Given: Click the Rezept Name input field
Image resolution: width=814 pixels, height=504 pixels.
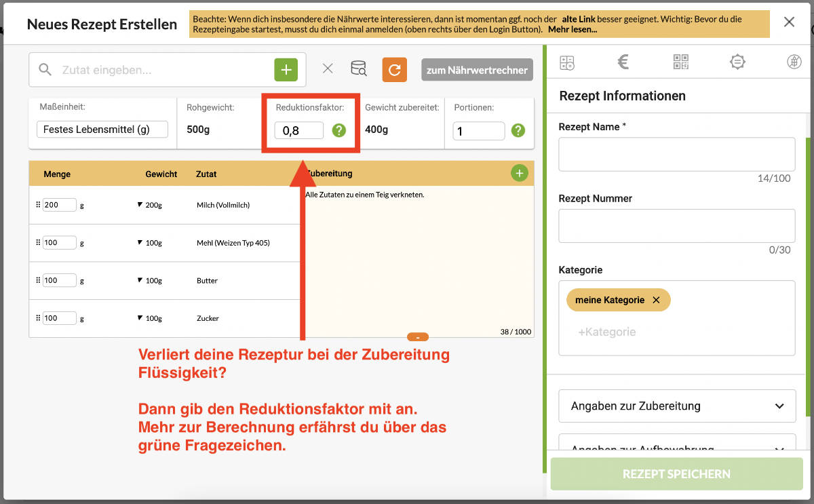Looking at the screenshot, I should coord(676,155).
